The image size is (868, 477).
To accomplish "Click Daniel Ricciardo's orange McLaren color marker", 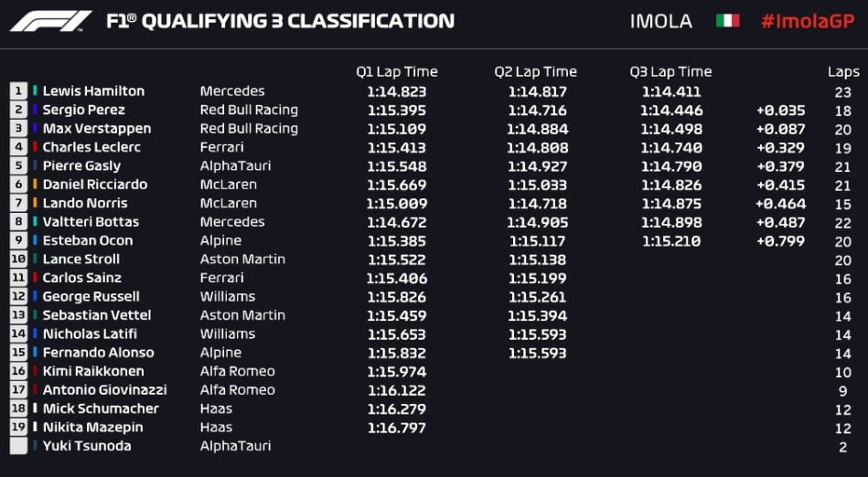I will pos(35,185).
